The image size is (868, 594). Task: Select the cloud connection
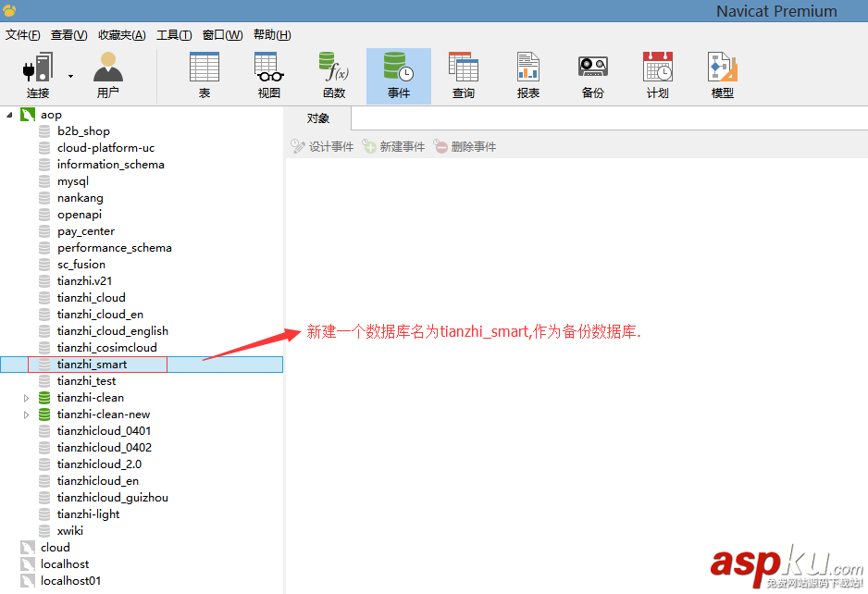click(55, 548)
